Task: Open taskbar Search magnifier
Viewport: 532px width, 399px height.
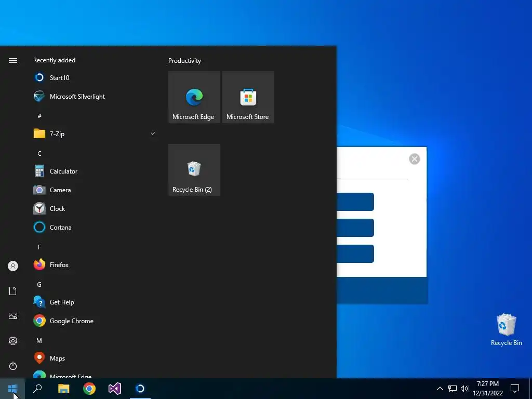Action: pos(37,389)
